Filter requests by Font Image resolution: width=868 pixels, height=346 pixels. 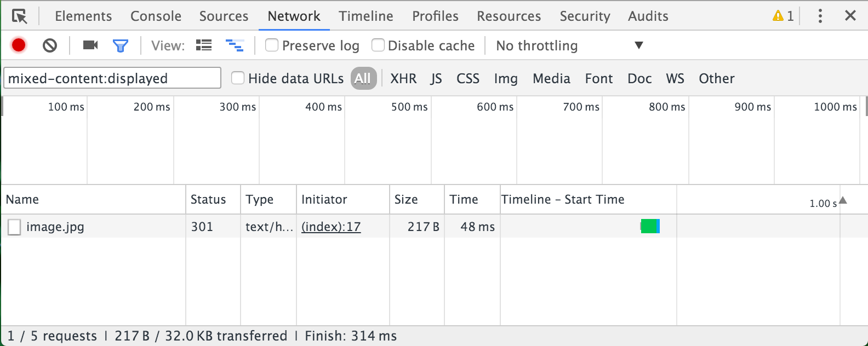tap(599, 78)
